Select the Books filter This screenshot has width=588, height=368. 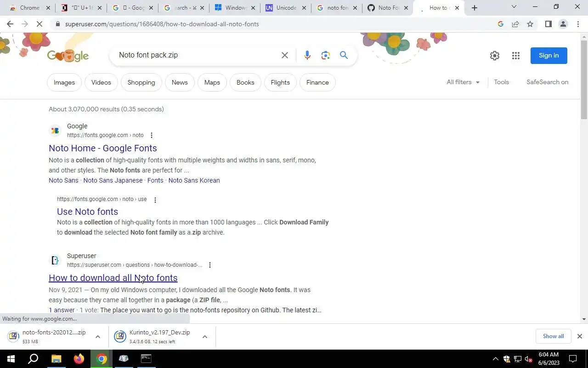[x=245, y=82]
